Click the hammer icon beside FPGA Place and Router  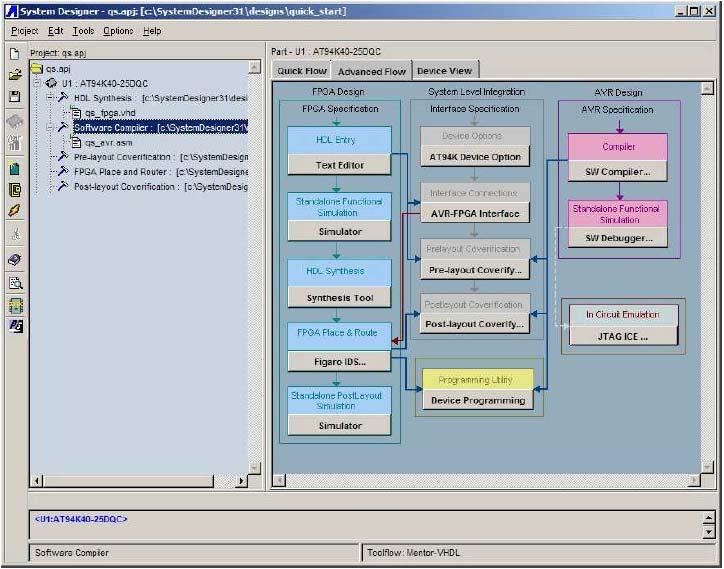click(63, 171)
